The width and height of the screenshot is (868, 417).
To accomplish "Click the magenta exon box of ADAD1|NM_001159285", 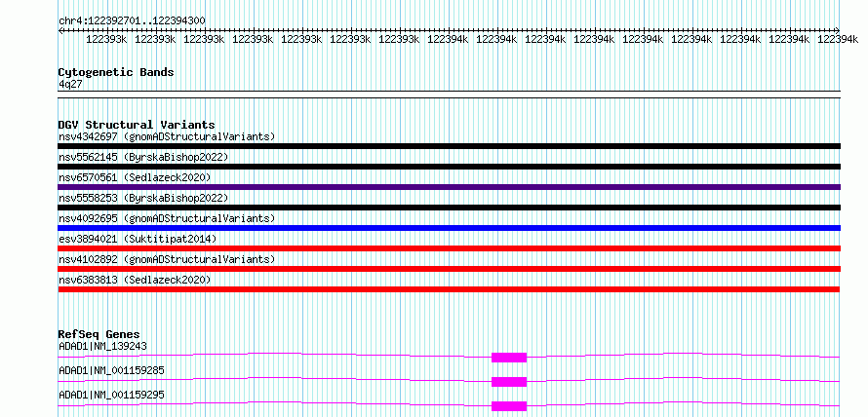I will pos(509,382).
